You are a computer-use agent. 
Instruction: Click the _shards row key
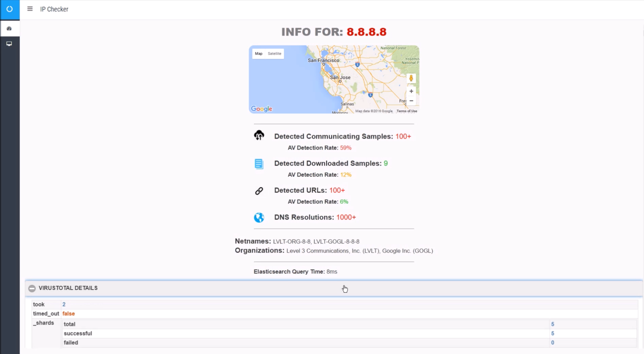click(x=43, y=323)
